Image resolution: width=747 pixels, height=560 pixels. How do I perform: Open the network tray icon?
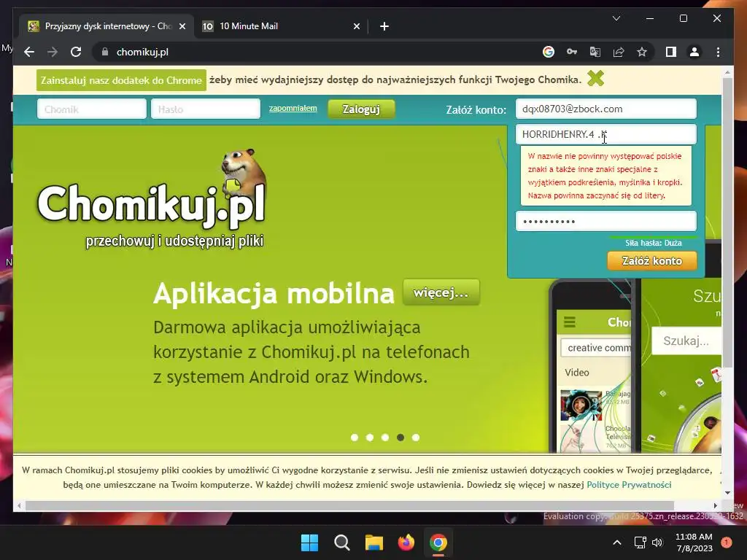click(x=640, y=542)
